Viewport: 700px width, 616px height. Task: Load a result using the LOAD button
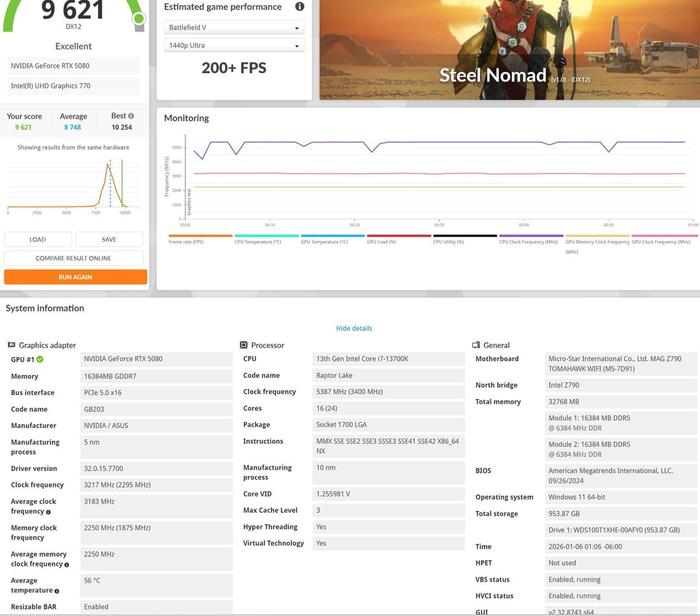point(38,240)
